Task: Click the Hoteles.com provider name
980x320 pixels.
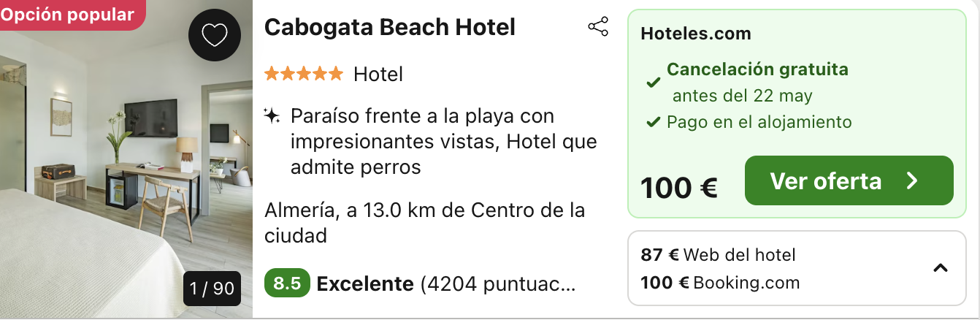Action: [x=696, y=34]
